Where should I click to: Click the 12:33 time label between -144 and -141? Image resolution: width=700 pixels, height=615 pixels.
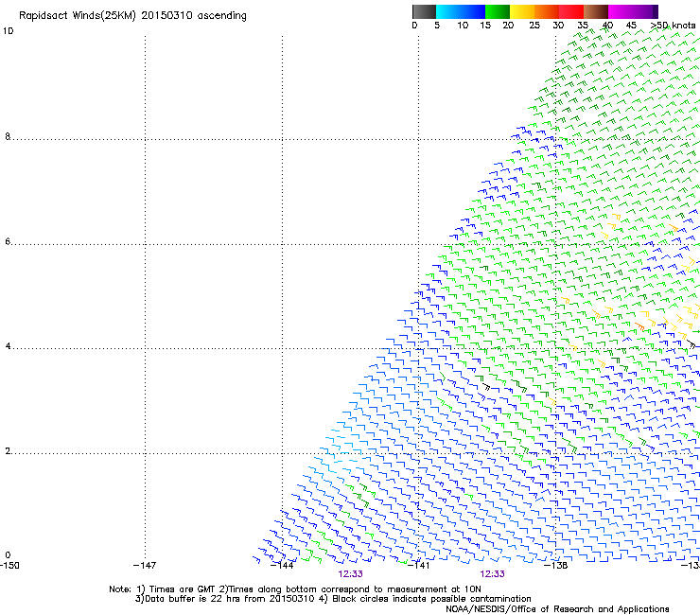[x=350, y=574]
